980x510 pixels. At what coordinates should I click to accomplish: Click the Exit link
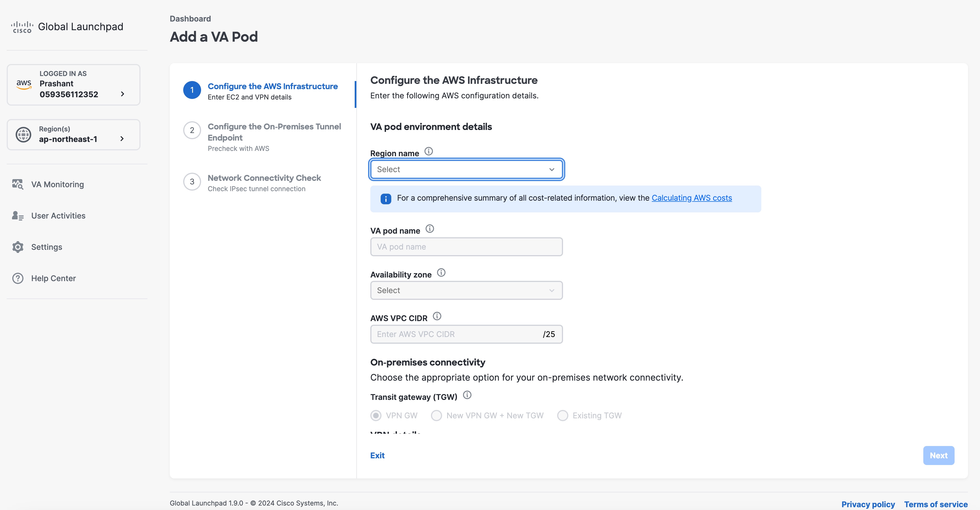pos(377,456)
